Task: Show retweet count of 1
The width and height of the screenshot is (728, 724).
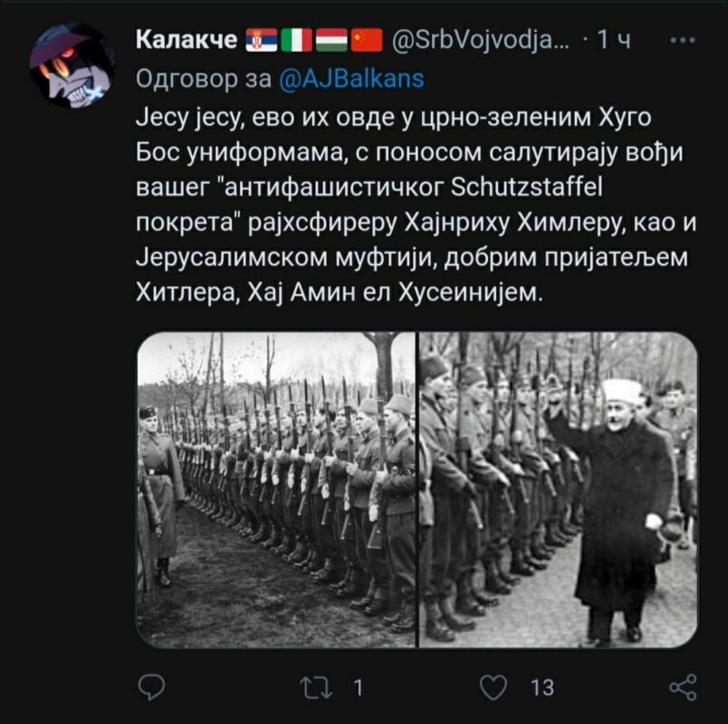Action: pos(358,688)
